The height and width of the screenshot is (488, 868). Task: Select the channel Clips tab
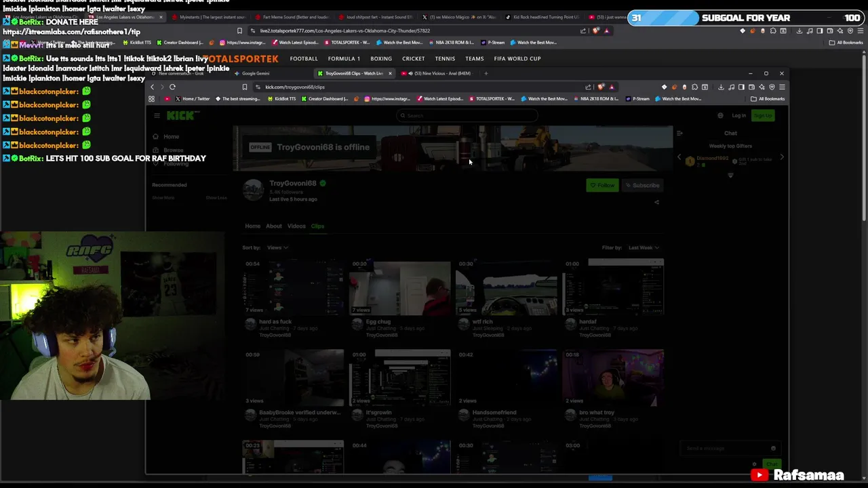[317, 226]
